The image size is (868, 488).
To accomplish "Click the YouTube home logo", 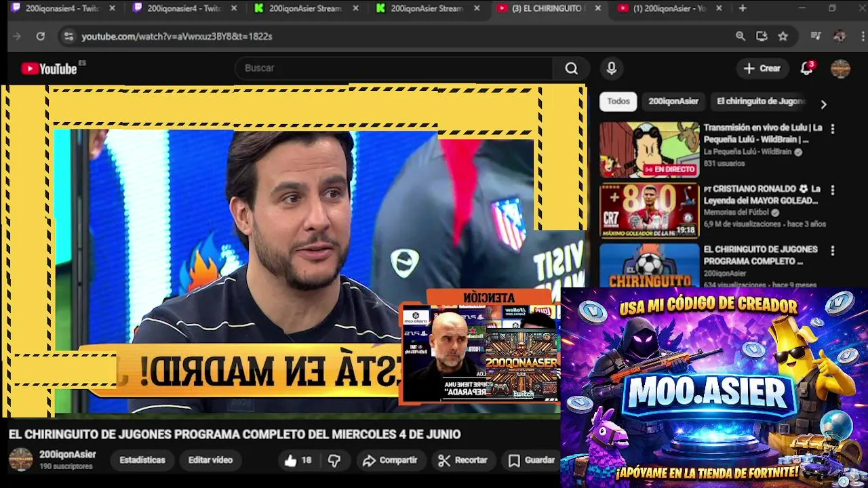I will point(49,68).
